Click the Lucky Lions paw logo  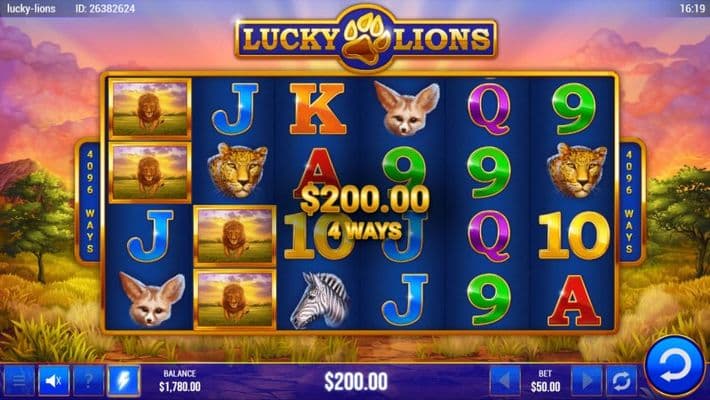pyautogui.click(x=366, y=38)
